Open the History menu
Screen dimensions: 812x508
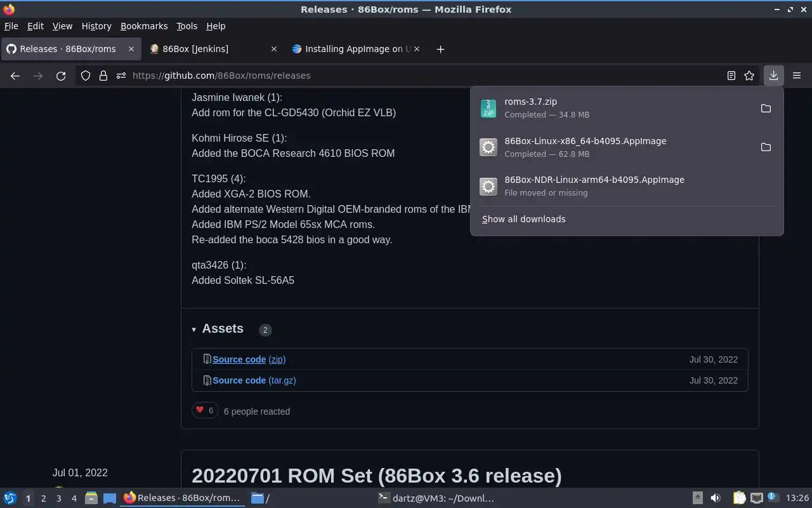pos(96,26)
